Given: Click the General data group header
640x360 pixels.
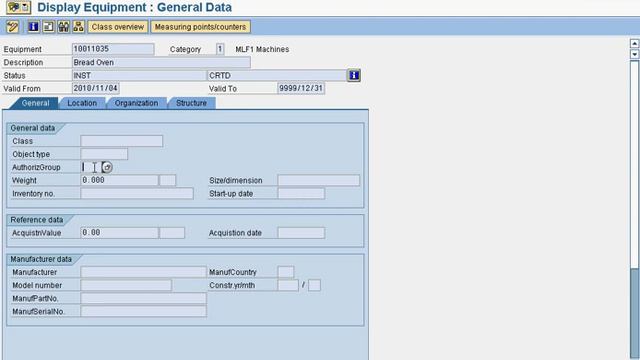Looking at the screenshot, I should 33,128.
